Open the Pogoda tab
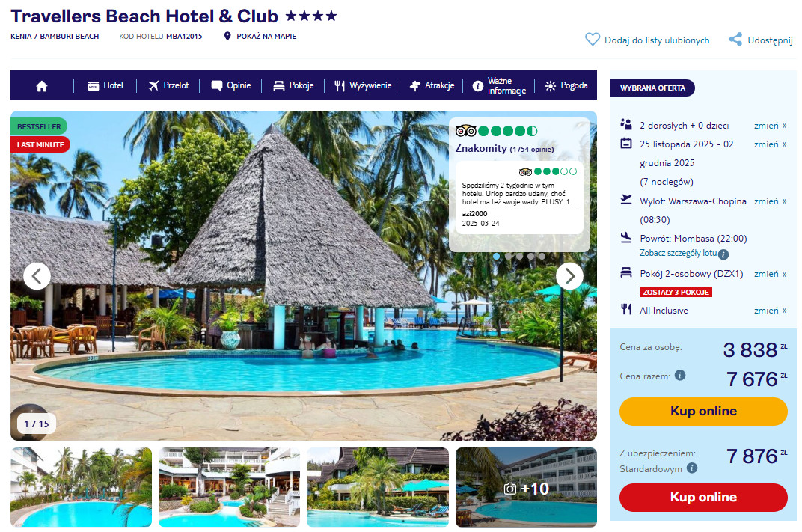This screenshot has width=802, height=532. [566, 85]
